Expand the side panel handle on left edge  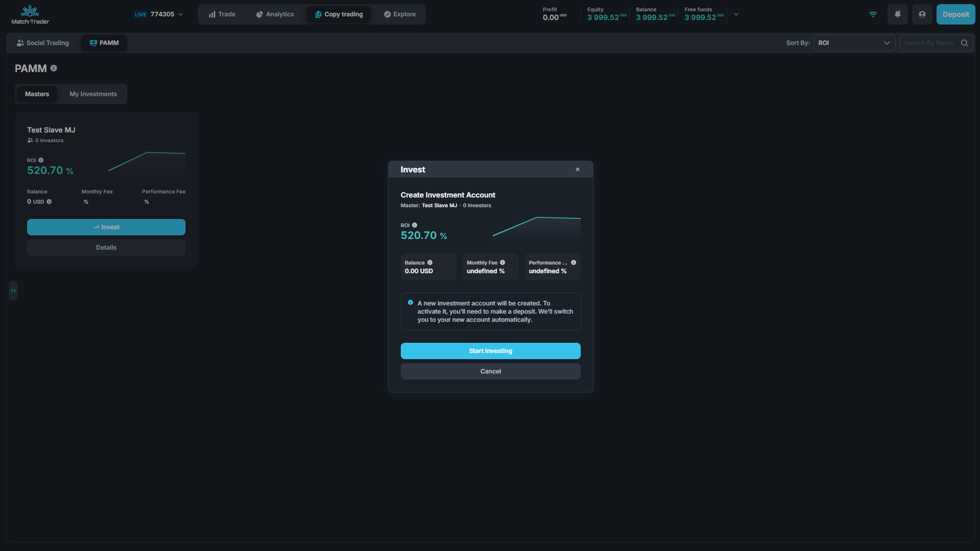(x=13, y=291)
